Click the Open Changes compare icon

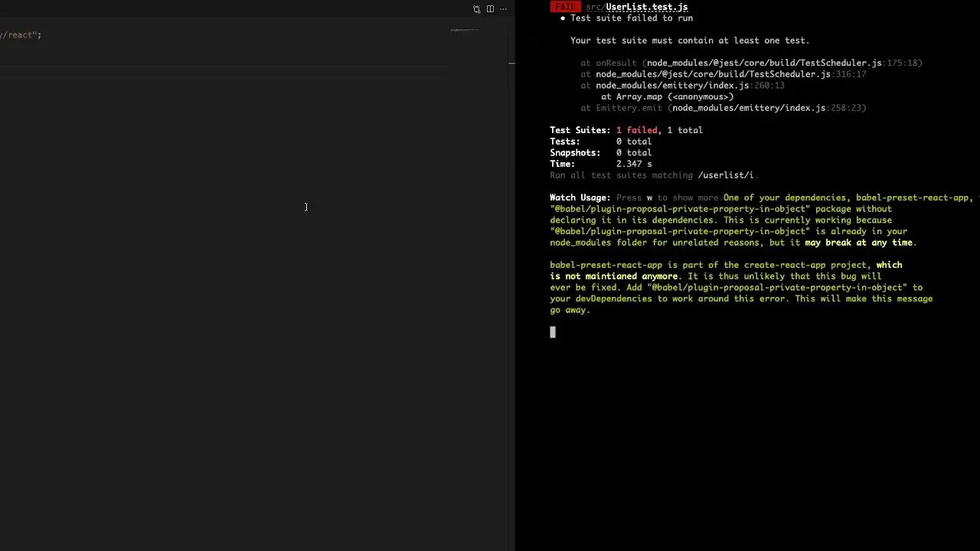476,9
